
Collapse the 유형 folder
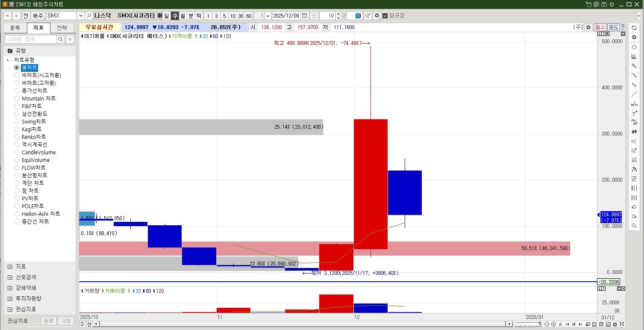(x=10, y=50)
